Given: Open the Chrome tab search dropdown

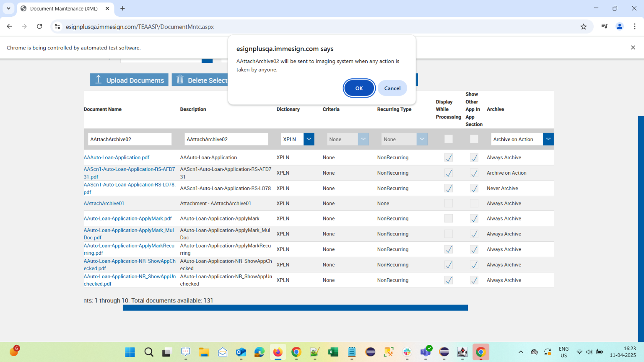Looking at the screenshot, I should pos(8,8).
